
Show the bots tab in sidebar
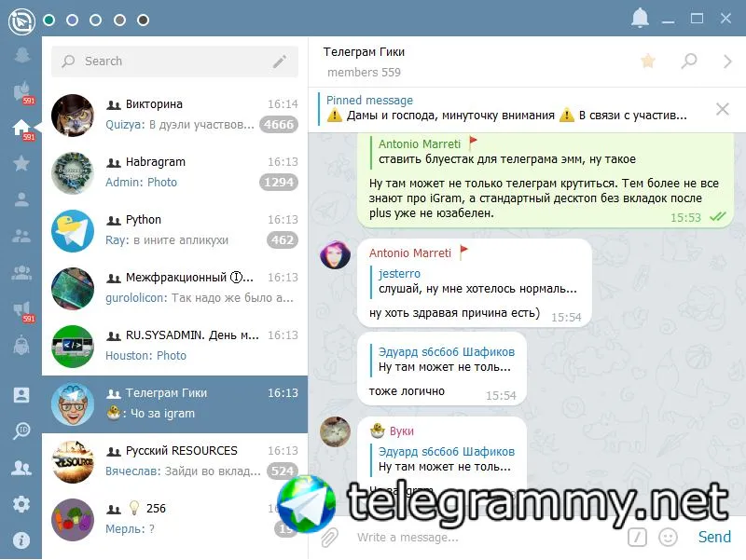coord(21,345)
